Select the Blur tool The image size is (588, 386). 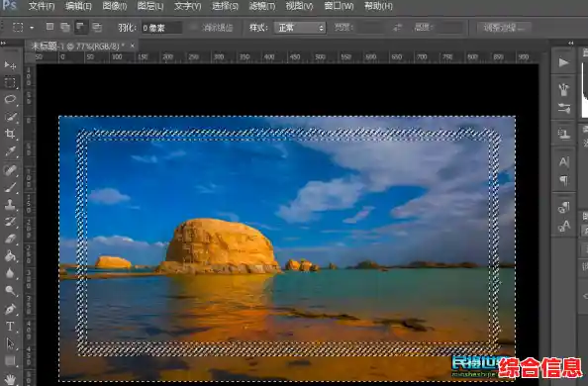[10, 273]
